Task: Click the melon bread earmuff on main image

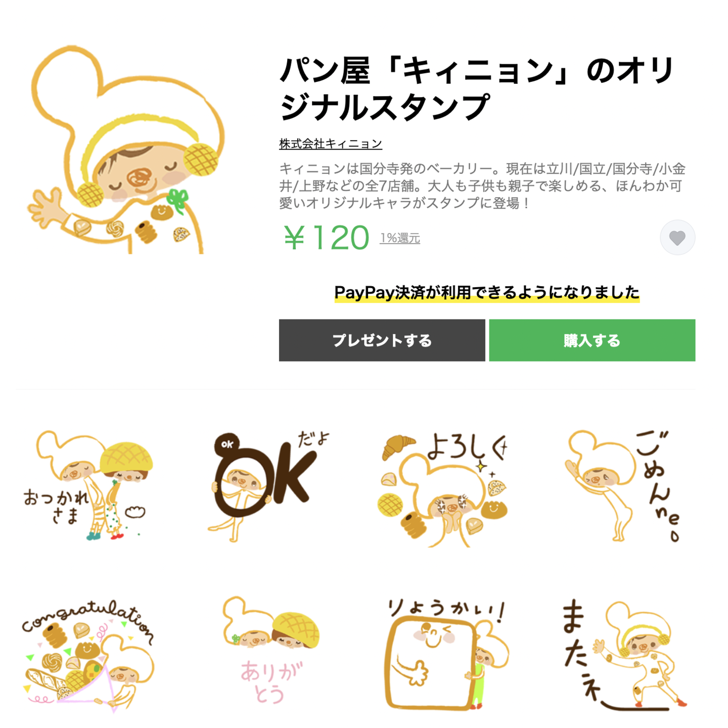Action: coord(201,159)
